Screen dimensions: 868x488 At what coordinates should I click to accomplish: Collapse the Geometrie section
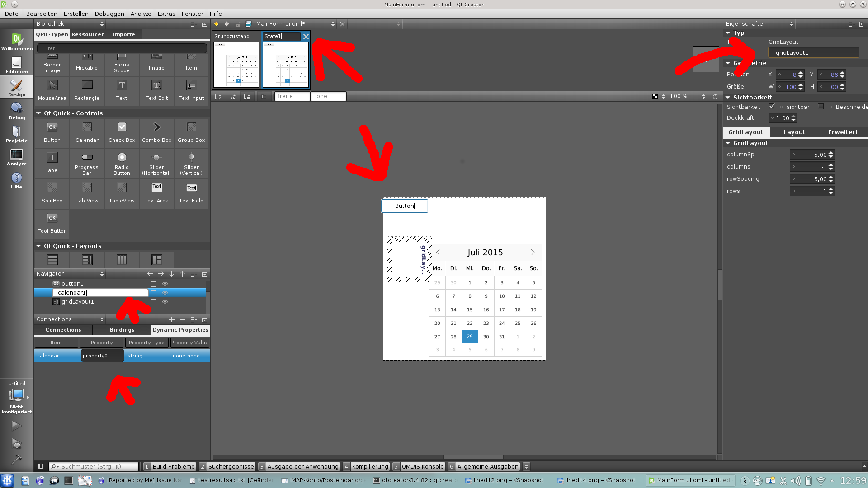point(728,63)
